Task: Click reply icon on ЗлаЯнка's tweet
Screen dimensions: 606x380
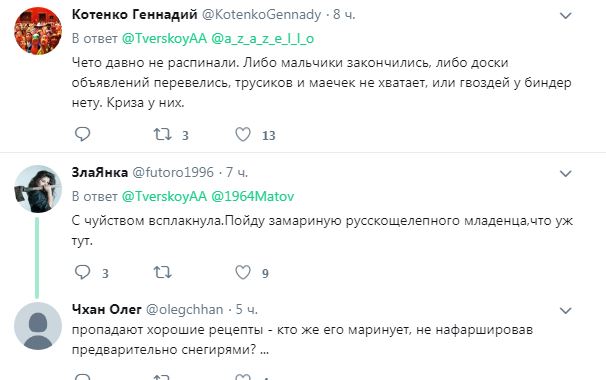Action: [82, 272]
